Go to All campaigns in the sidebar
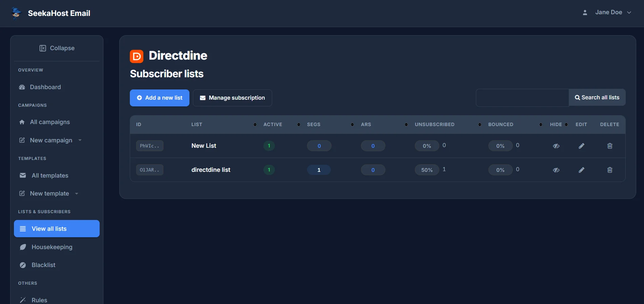This screenshot has height=304, width=644. [x=57, y=122]
